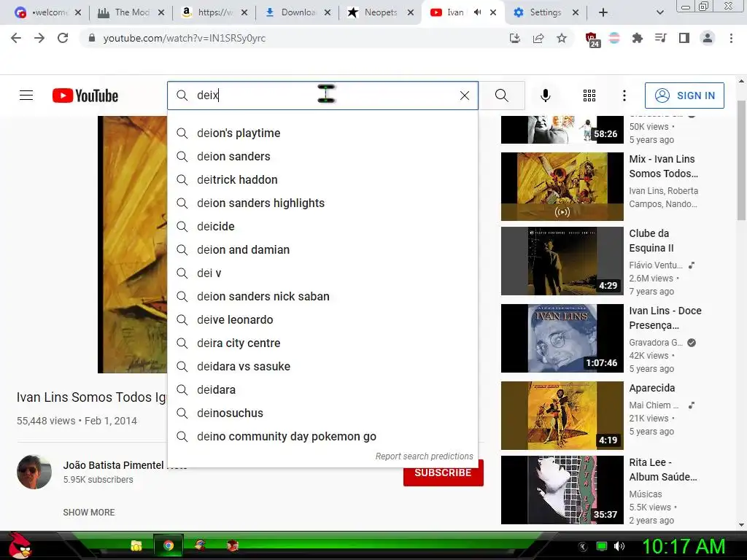Click the YouTube search magnifier button

[x=502, y=96]
